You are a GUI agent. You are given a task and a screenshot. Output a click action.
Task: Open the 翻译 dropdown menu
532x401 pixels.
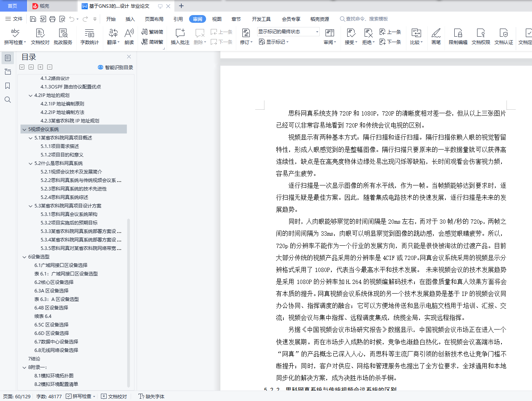[113, 42]
